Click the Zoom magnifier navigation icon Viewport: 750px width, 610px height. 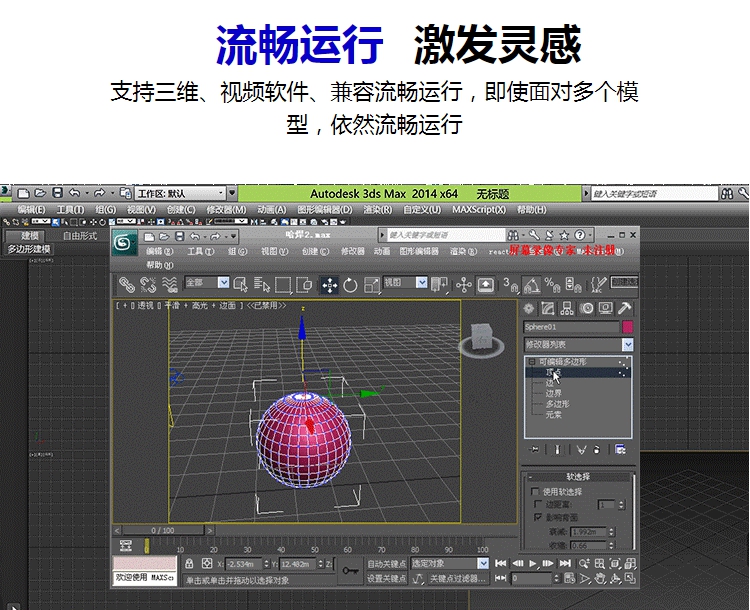click(x=584, y=564)
